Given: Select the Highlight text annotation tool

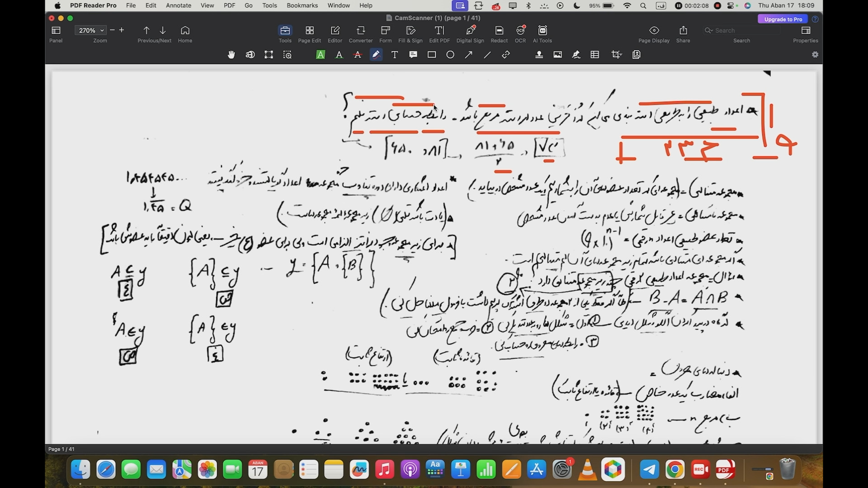Looking at the screenshot, I should (x=321, y=55).
